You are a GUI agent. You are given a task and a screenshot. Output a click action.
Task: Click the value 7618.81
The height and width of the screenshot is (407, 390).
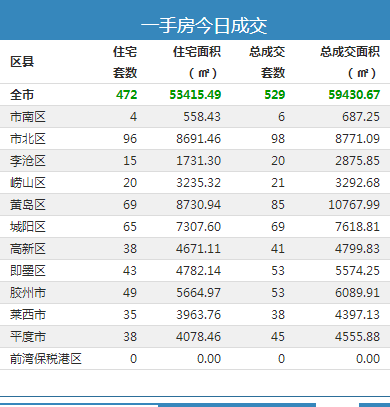358,227
